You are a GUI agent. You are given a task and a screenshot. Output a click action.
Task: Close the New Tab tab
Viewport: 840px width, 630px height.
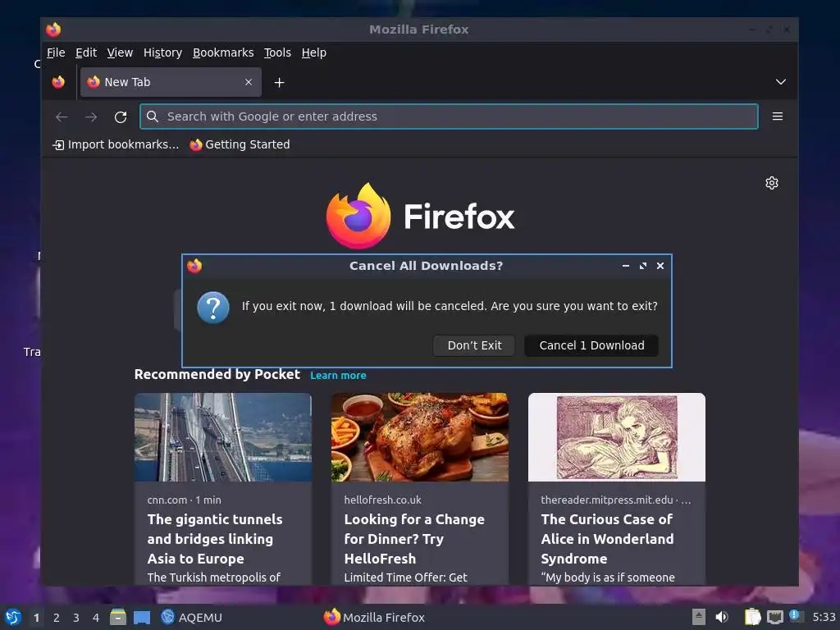(x=249, y=82)
